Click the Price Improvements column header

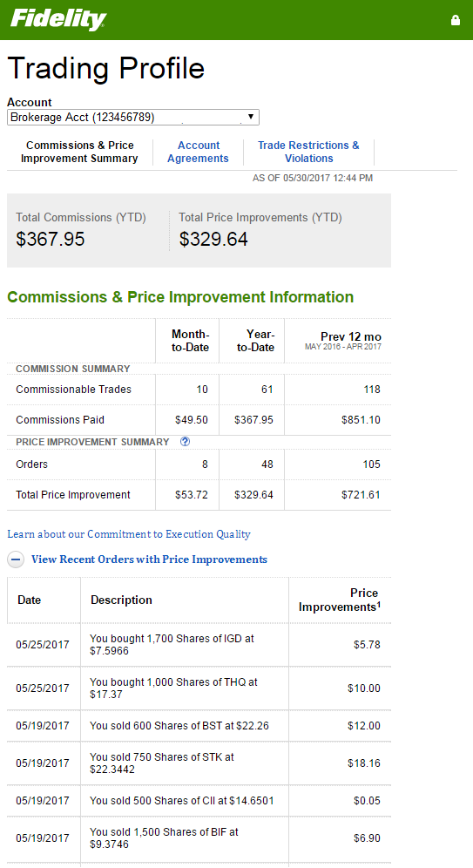(340, 600)
